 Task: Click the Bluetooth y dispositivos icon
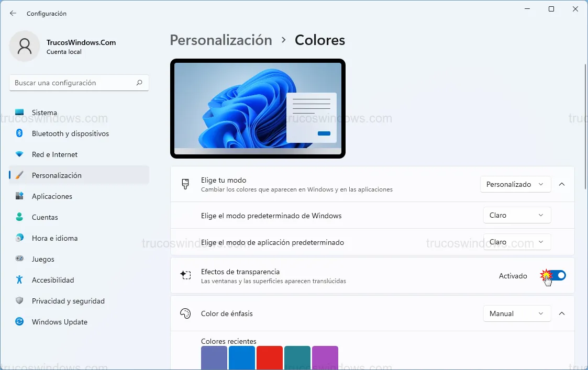coord(19,133)
